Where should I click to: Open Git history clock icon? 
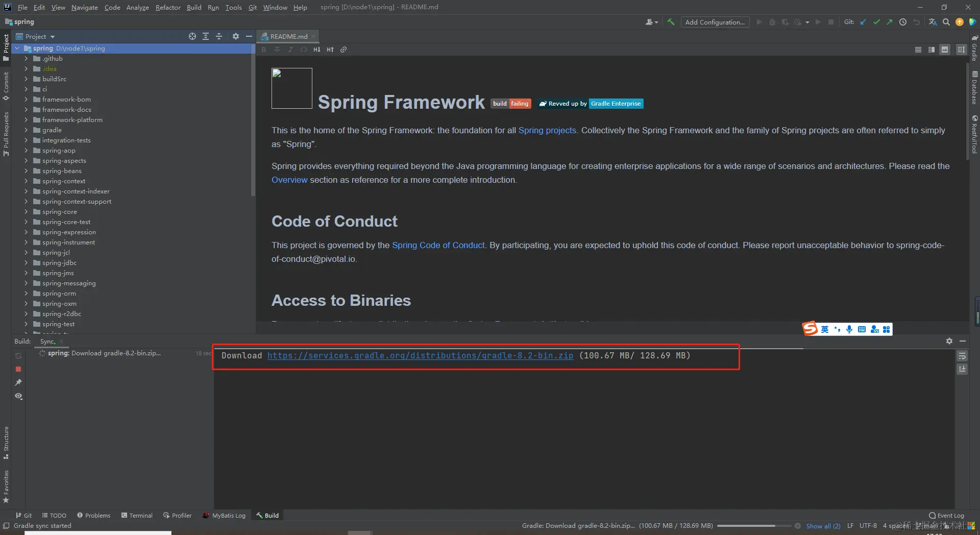click(x=903, y=22)
